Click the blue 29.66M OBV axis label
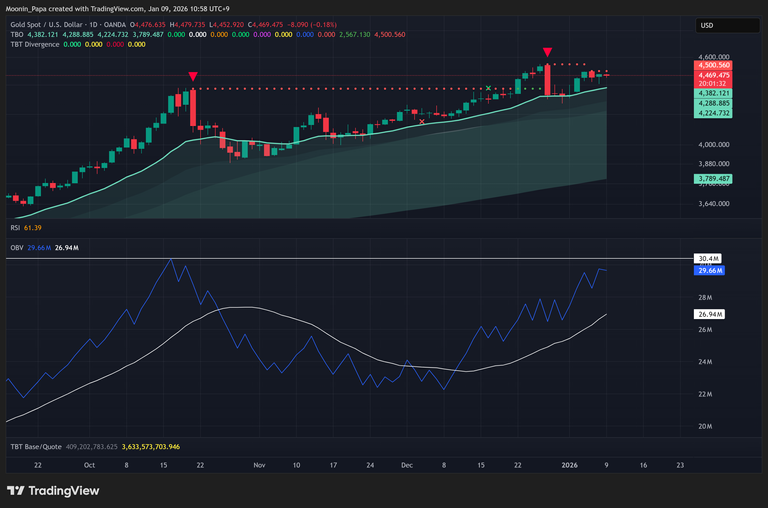 pos(709,270)
